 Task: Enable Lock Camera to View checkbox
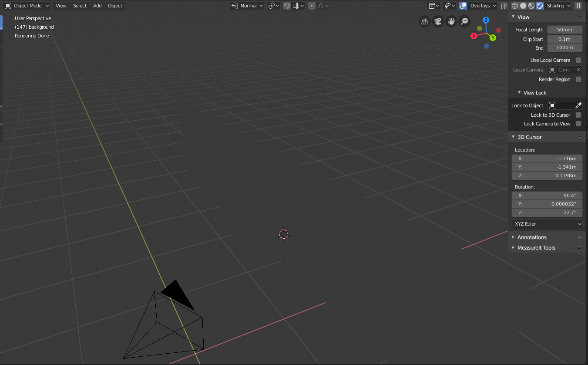coord(578,124)
